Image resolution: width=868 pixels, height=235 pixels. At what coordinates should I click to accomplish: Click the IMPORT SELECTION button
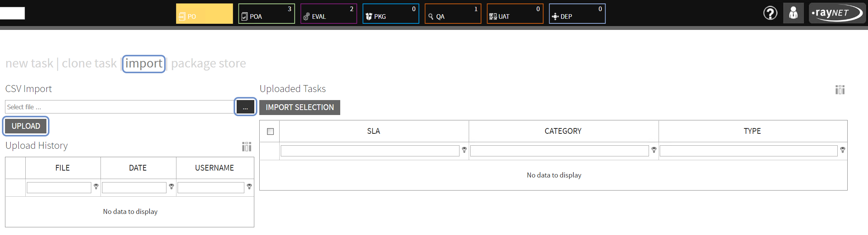coord(300,107)
